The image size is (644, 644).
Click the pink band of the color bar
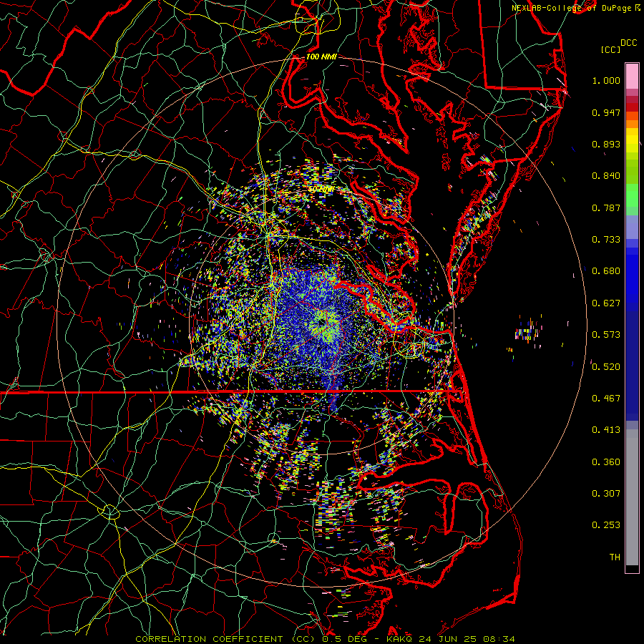(x=632, y=76)
